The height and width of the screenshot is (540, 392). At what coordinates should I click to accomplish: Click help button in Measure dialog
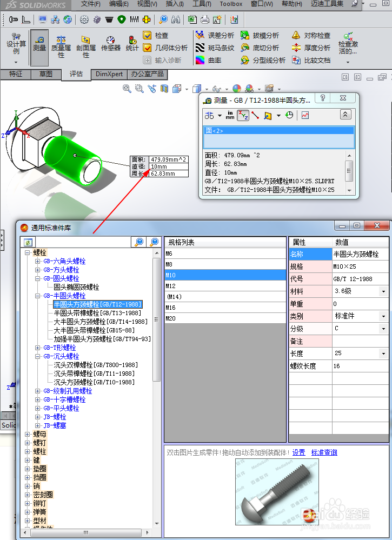point(322,98)
